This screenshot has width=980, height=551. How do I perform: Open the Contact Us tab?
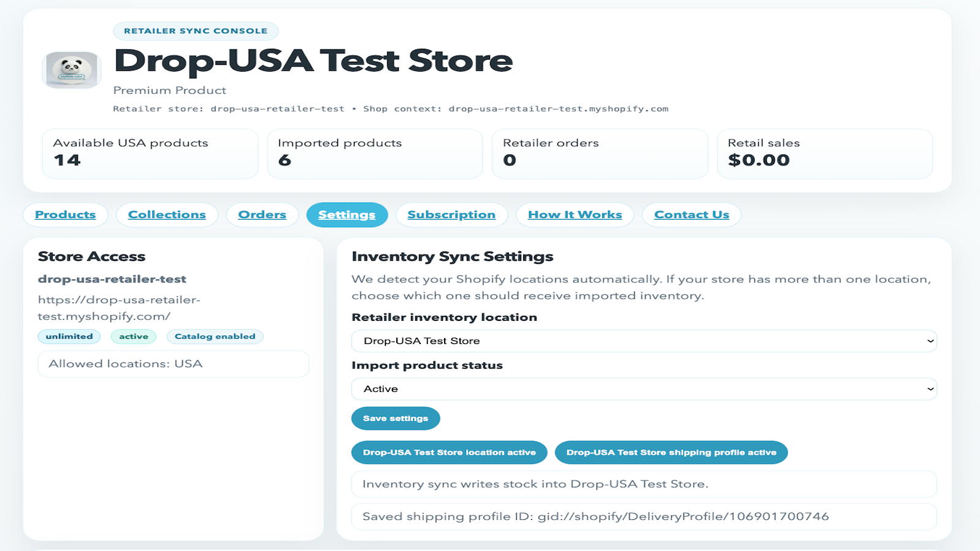692,215
